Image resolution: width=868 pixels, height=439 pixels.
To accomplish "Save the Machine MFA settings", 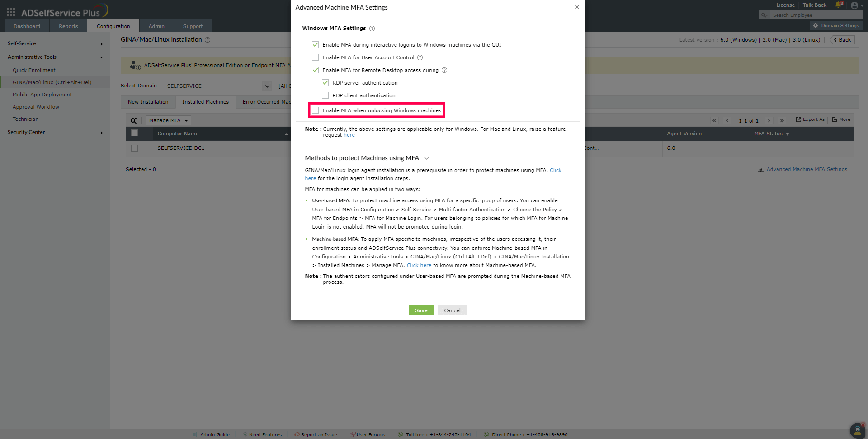I will tap(421, 310).
